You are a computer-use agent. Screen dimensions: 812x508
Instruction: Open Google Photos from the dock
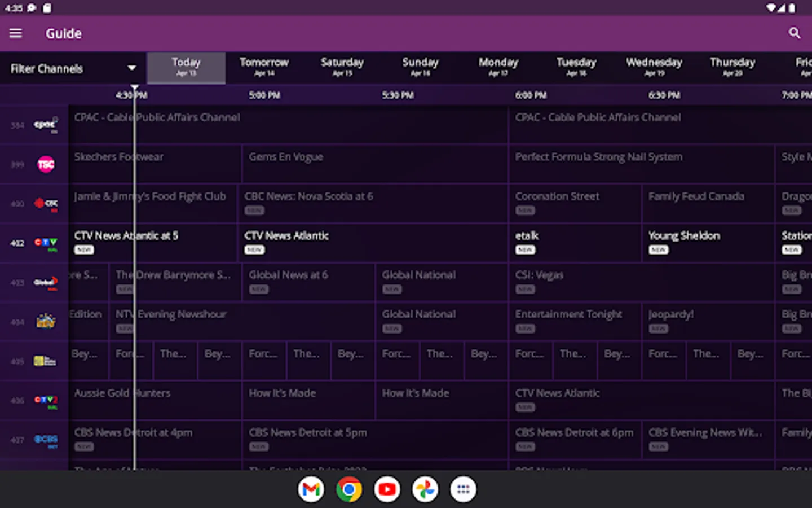425,489
